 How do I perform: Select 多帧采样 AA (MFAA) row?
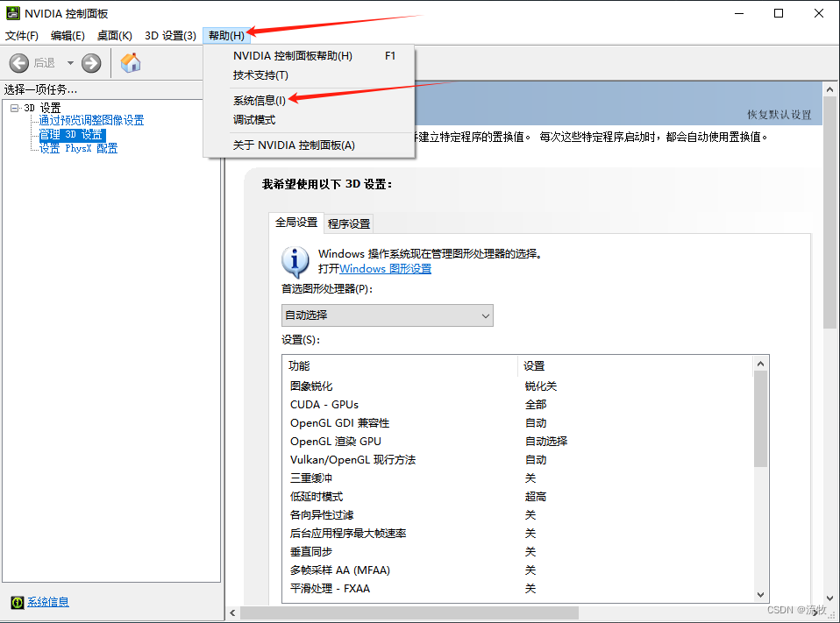[517, 570]
